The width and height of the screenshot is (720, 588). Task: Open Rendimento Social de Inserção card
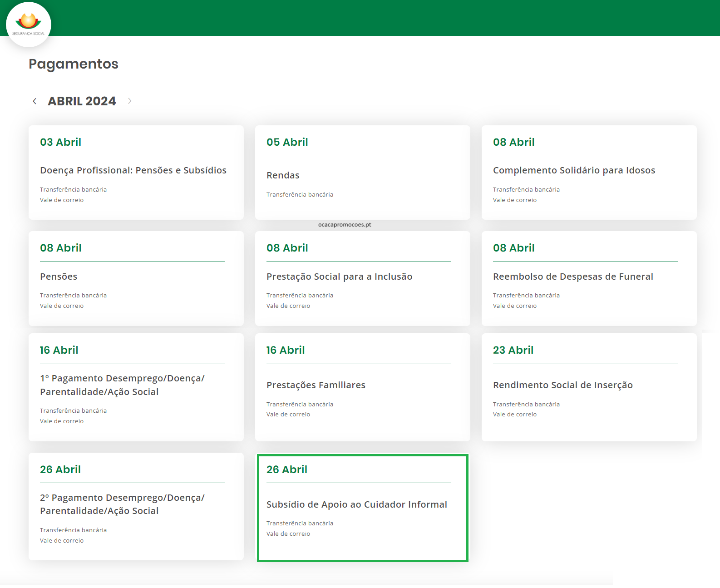coord(562,385)
